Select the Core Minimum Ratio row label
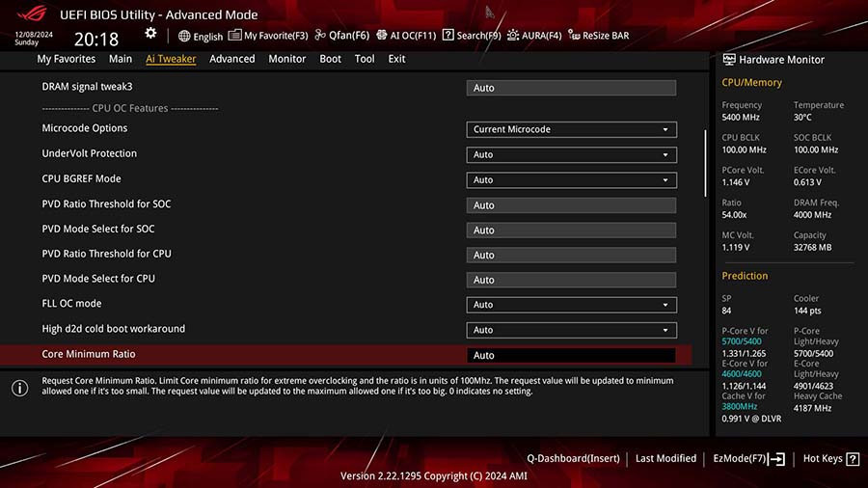Image resolution: width=868 pixels, height=488 pixels. coord(89,354)
